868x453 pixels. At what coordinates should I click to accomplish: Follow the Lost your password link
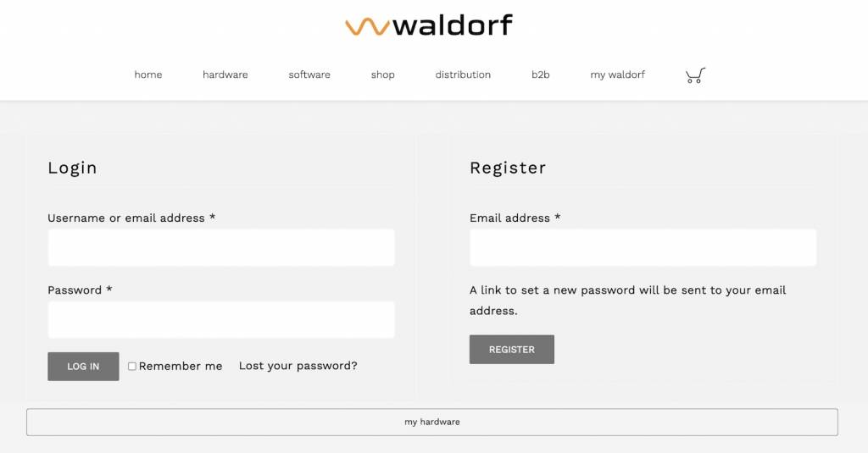[298, 366]
